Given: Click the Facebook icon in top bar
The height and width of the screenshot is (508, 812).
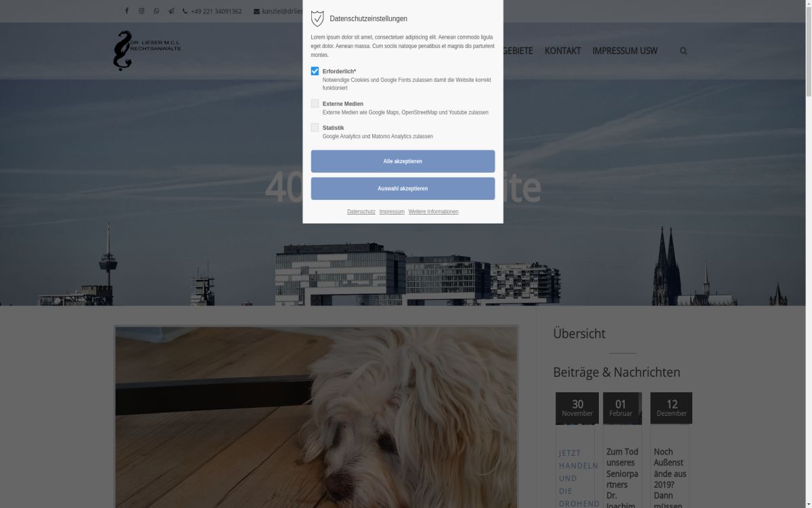Looking at the screenshot, I should point(127,11).
